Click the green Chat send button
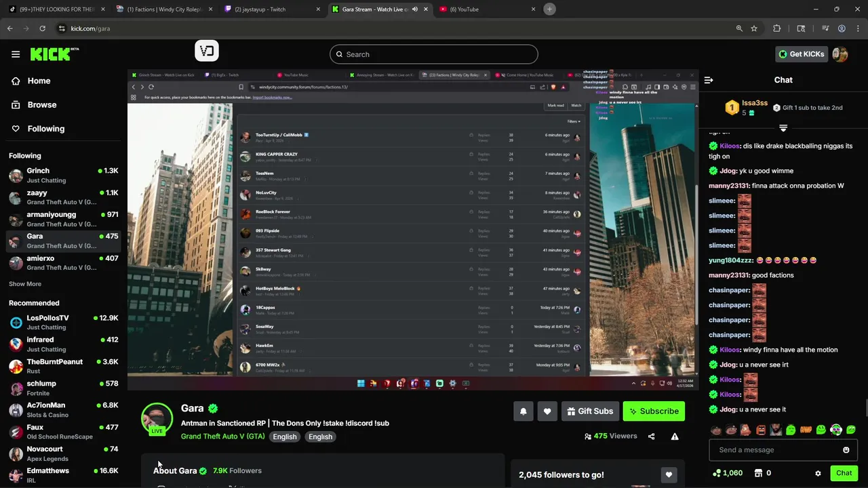868x488 pixels. [844, 473]
